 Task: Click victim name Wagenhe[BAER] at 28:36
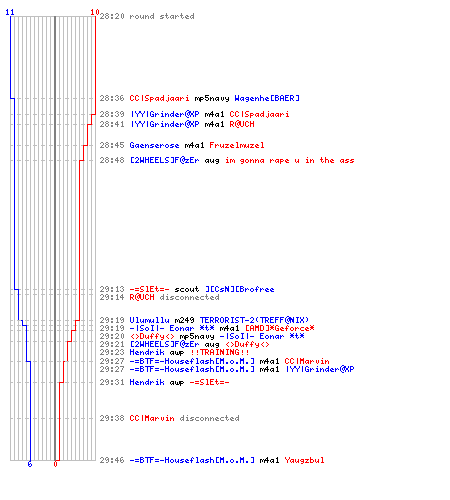click(x=267, y=98)
